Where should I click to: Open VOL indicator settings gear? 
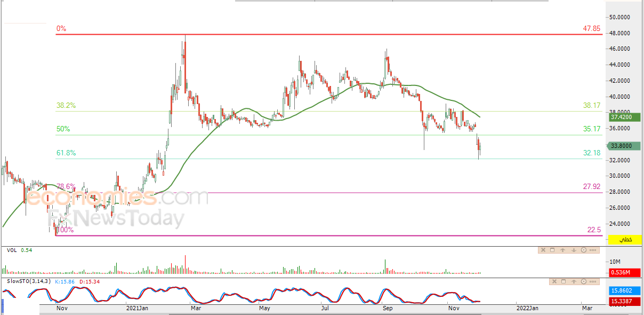click(583, 250)
